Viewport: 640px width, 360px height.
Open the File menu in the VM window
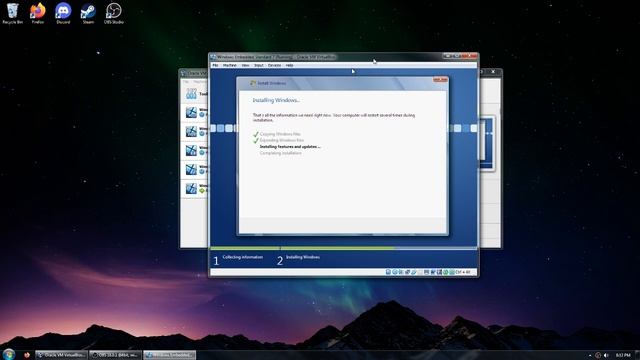coord(215,65)
